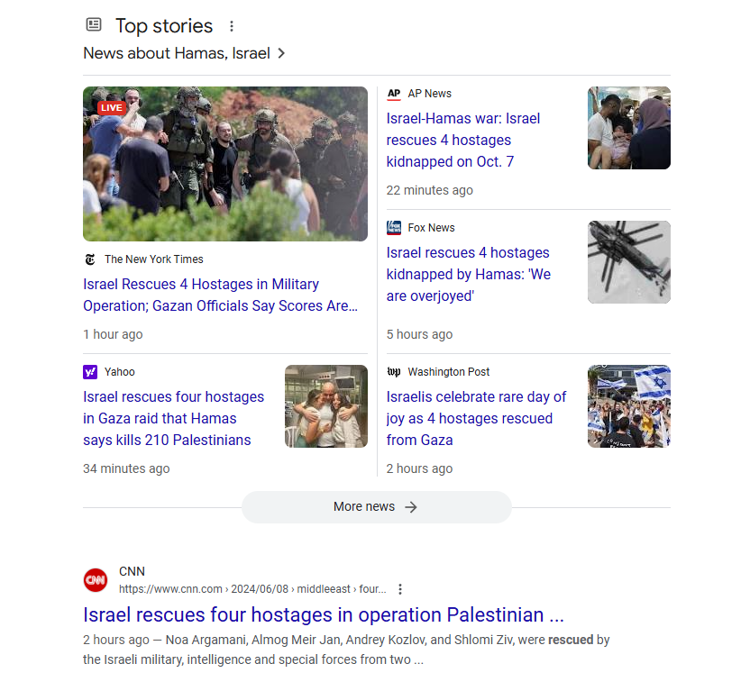
Task: Click the LIVE soldiers photo thumbnail
Action: coord(225,164)
